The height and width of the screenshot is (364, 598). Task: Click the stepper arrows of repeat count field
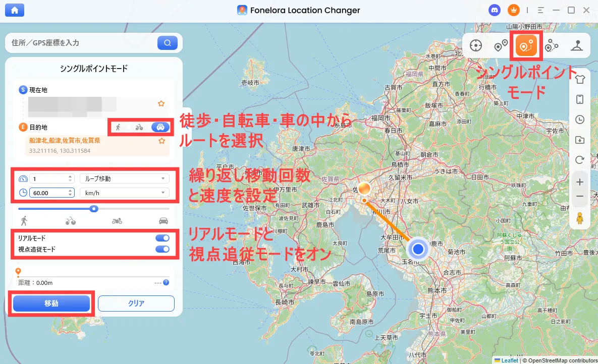click(x=70, y=179)
